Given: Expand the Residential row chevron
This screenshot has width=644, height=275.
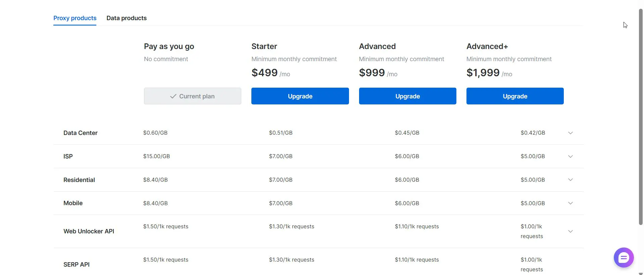Looking at the screenshot, I should [571, 180].
